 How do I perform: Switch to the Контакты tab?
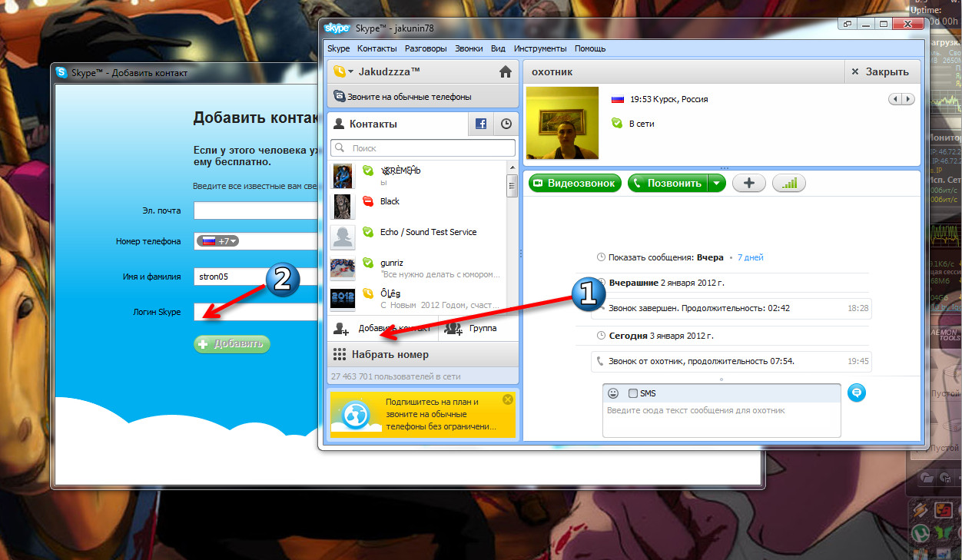click(397, 124)
